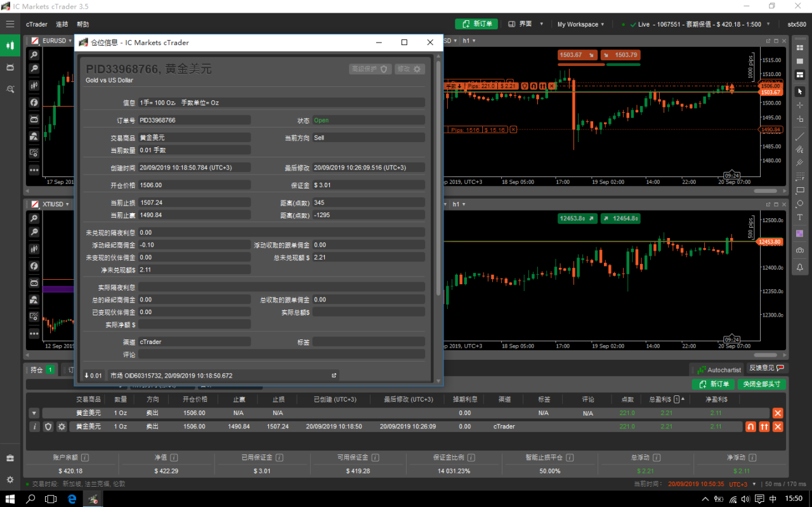Click reverse position icon in gold row
The width and height of the screenshot is (812, 507).
click(750, 426)
